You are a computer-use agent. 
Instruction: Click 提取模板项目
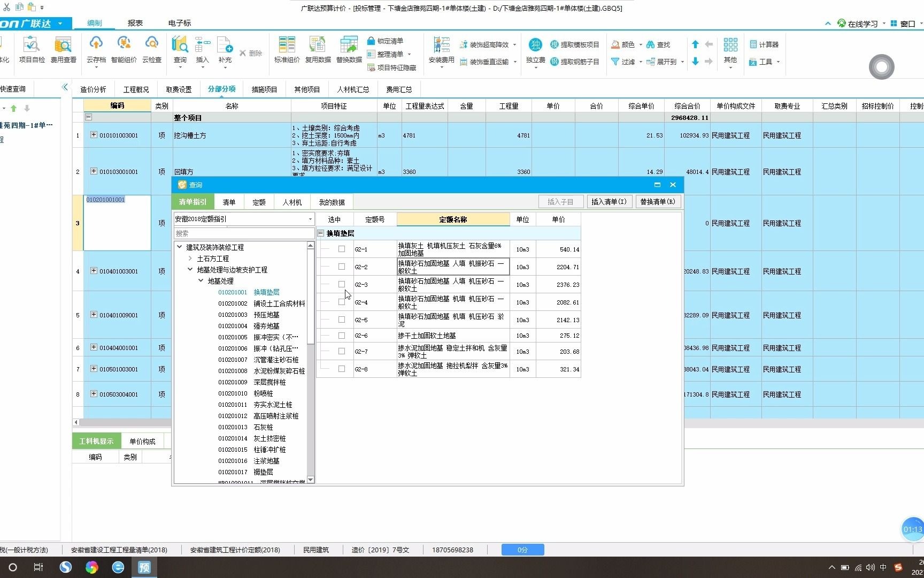tap(575, 44)
